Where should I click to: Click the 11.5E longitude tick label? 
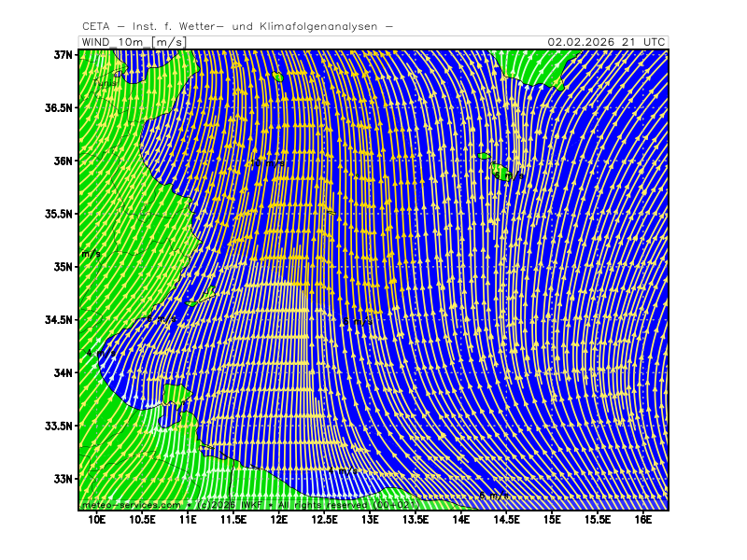tap(233, 519)
